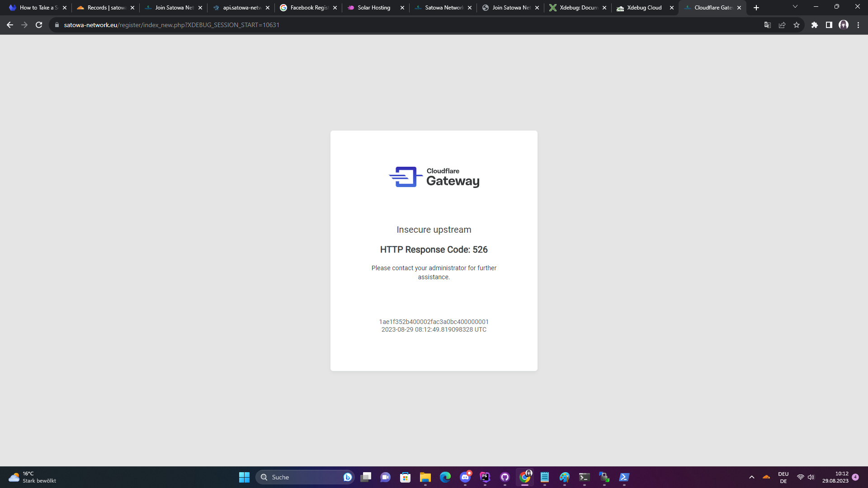Open the Windows Start menu
The image size is (868, 488).
(x=244, y=477)
